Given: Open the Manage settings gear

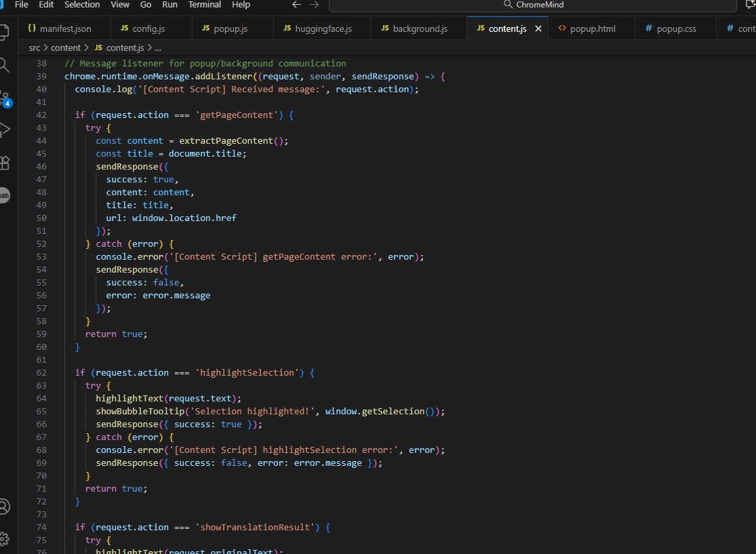Looking at the screenshot, I should pos(4,539).
